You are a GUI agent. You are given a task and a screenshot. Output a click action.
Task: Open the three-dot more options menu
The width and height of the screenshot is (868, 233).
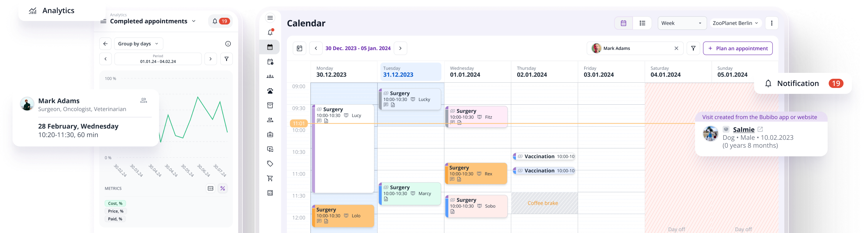click(x=772, y=23)
